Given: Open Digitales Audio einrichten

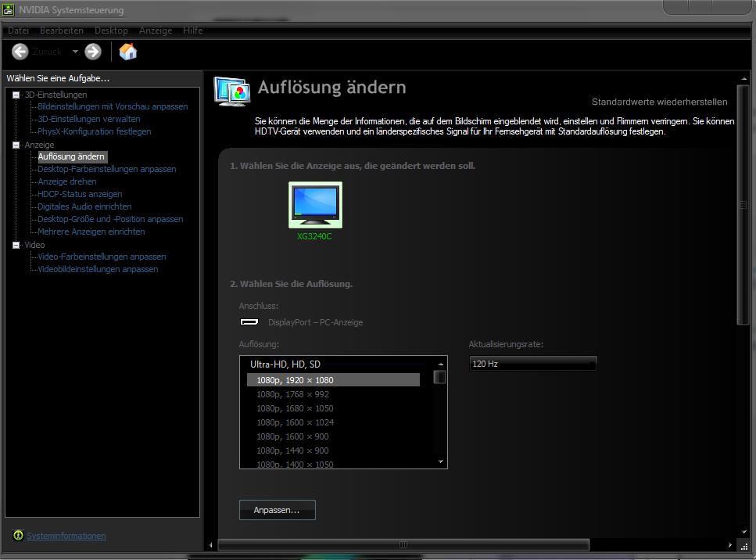Looking at the screenshot, I should [x=85, y=207].
